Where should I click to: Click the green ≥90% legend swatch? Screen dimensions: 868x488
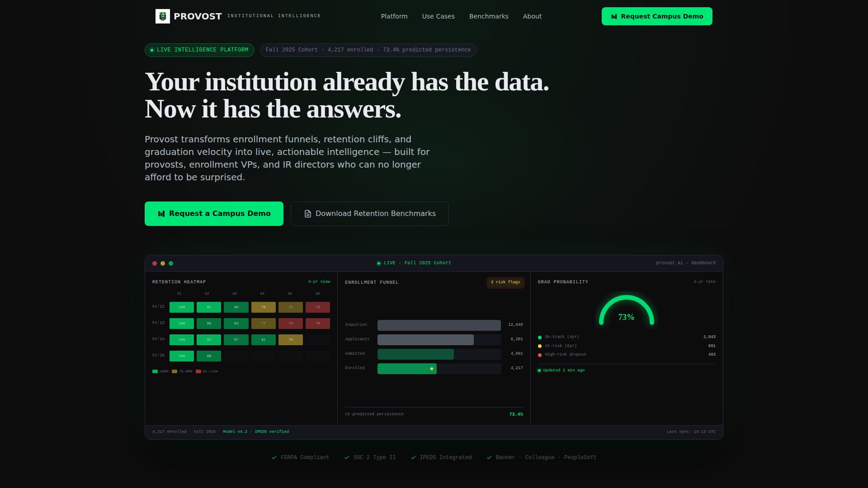155,371
